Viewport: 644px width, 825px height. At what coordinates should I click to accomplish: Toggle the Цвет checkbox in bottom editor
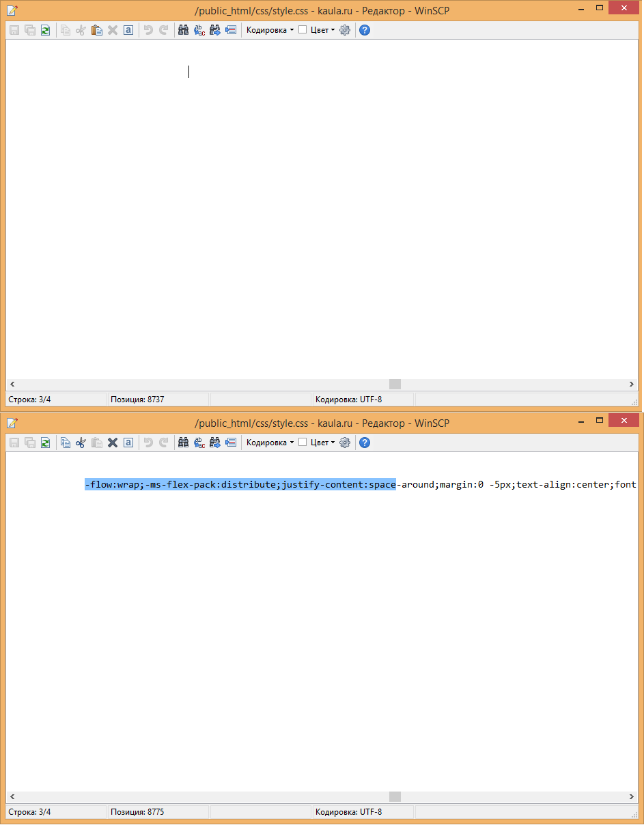tap(303, 443)
